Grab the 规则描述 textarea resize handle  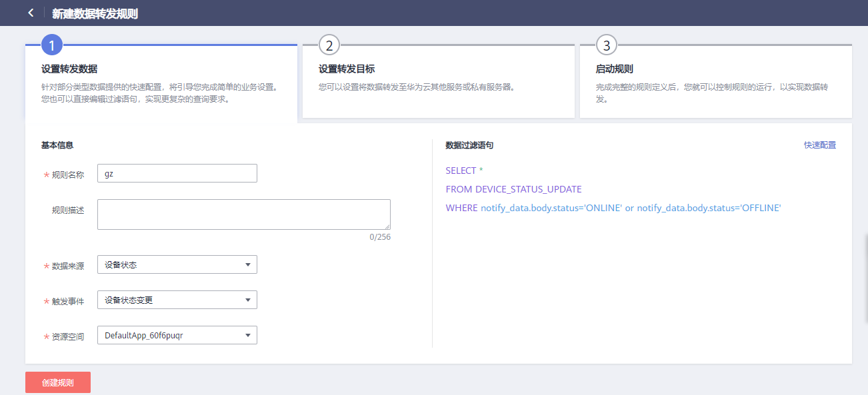(387, 226)
